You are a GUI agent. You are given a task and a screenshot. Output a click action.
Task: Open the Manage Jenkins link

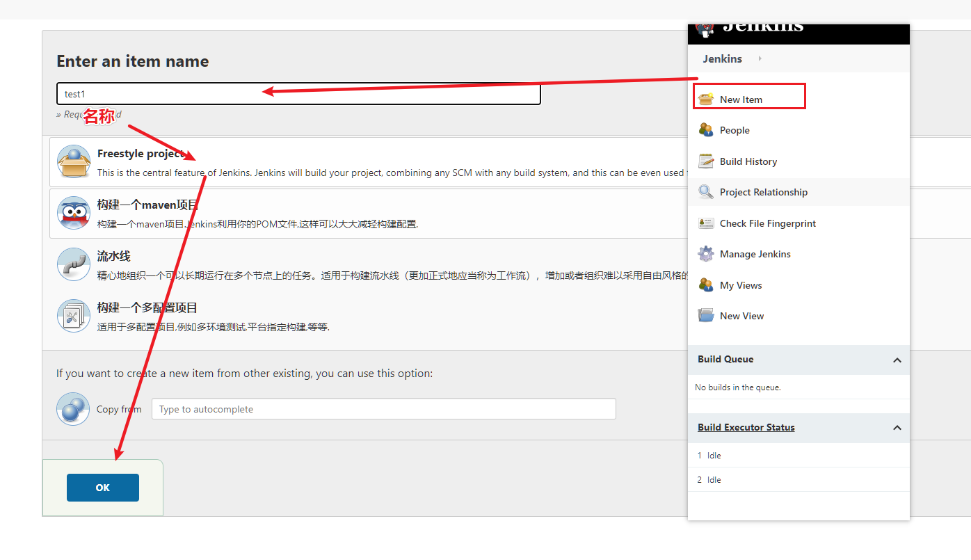[x=755, y=254]
